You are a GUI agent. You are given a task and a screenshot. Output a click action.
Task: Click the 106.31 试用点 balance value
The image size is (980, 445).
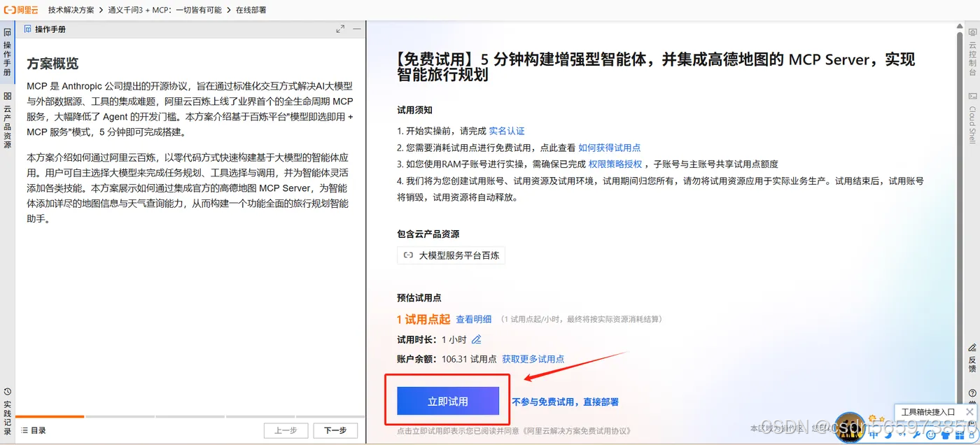[469, 359]
